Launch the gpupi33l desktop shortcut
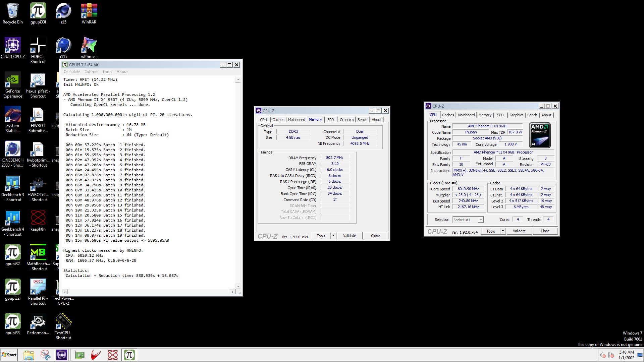644x362 pixels. (38, 14)
